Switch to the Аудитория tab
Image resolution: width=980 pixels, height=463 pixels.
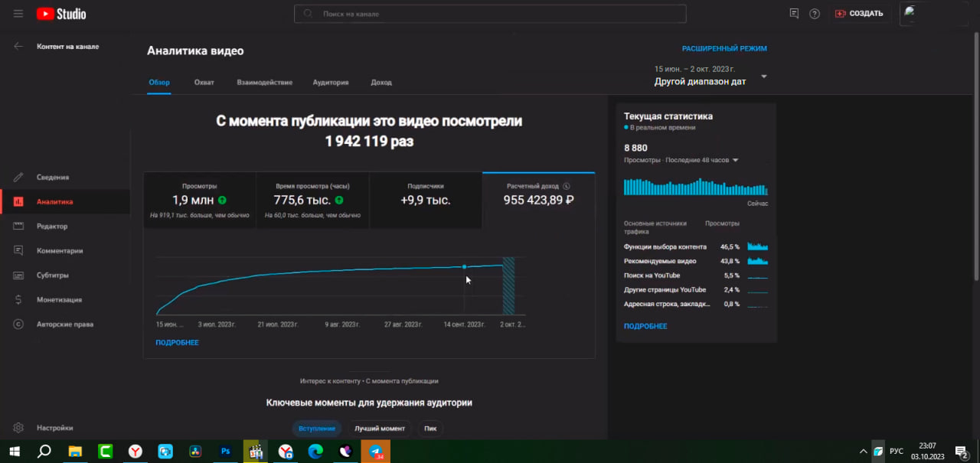pyautogui.click(x=331, y=83)
